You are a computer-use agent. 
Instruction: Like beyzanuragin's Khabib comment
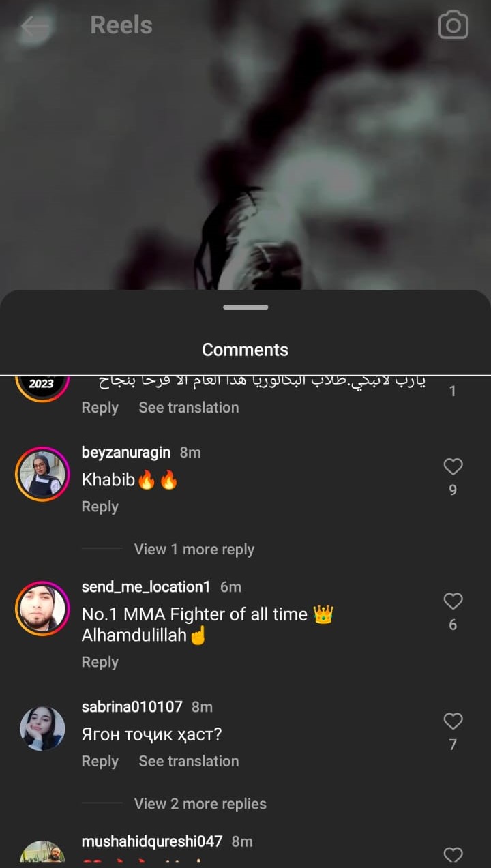coord(453,467)
